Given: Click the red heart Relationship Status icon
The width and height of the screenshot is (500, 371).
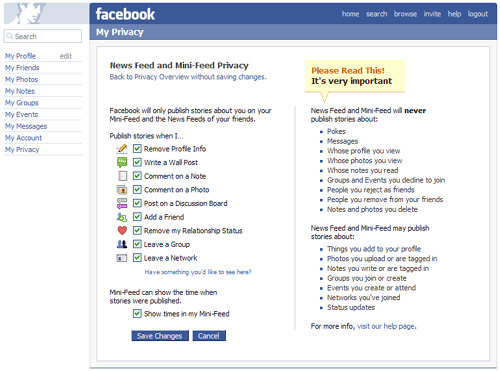Looking at the screenshot, I should point(122,230).
